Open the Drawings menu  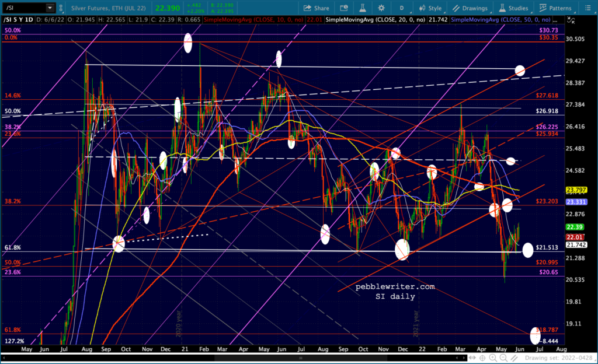(x=470, y=8)
